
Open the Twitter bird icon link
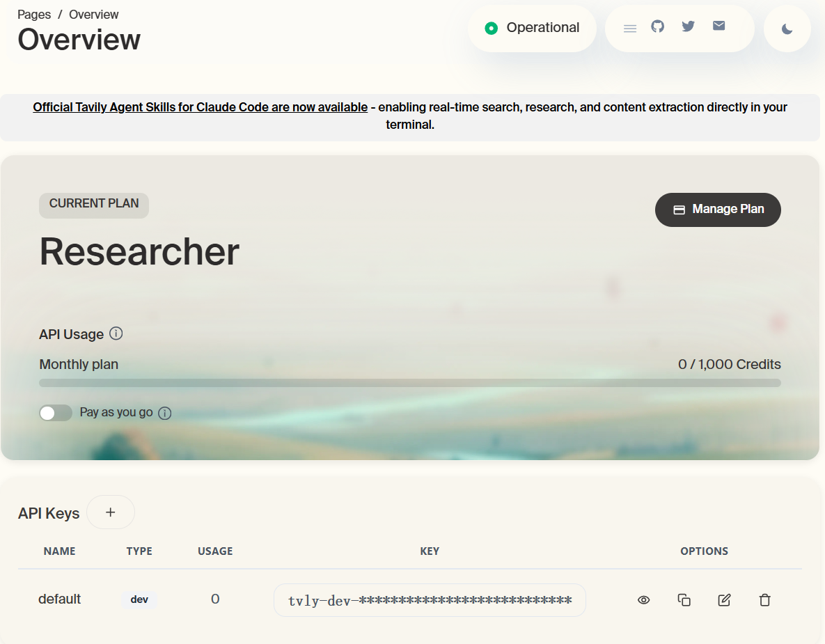click(689, 26)
